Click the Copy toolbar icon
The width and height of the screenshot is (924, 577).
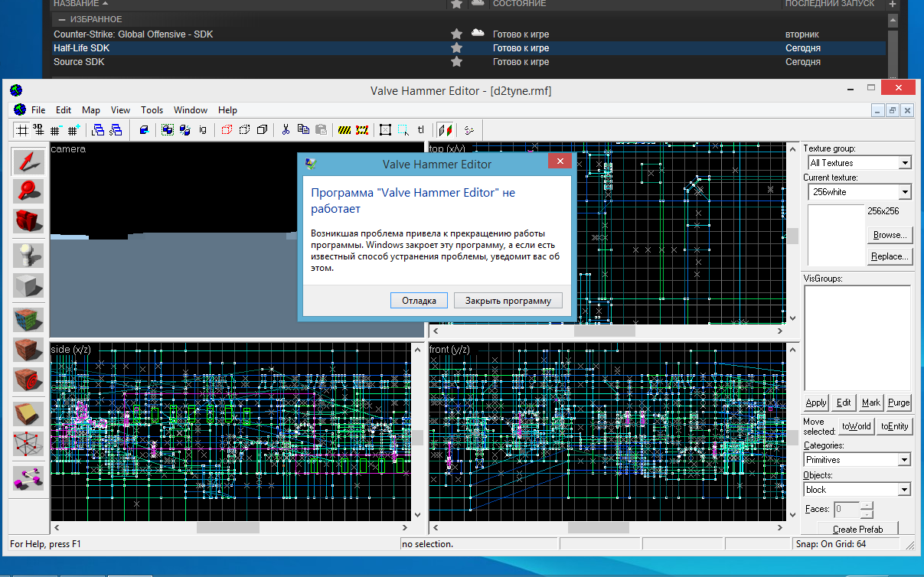tap(303, 129)
